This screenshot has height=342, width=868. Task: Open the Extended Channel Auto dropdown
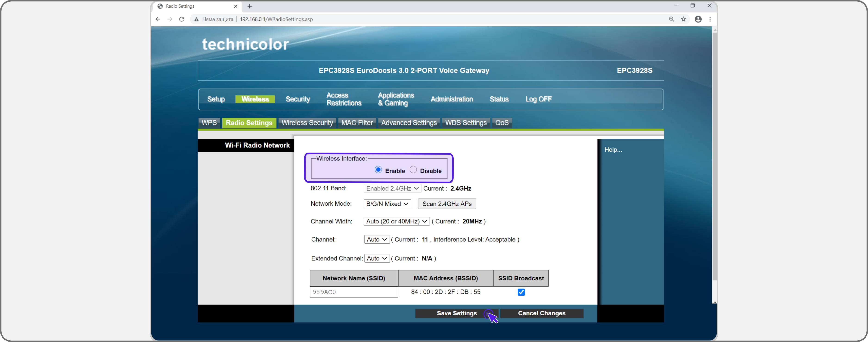point(377,258)
